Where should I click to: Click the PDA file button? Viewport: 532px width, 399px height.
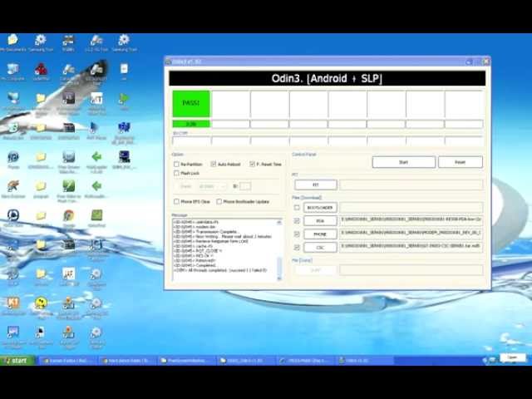click(x=320, y=221)
